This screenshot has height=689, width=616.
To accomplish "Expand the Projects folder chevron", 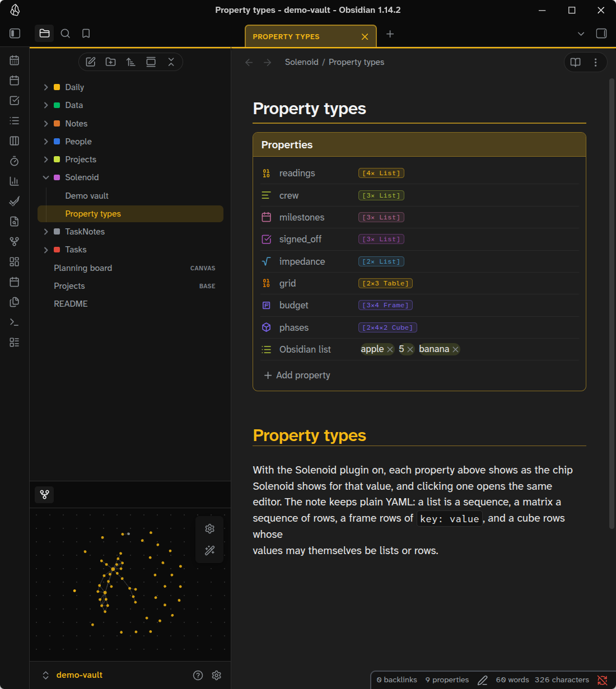I will coord(46,160).
